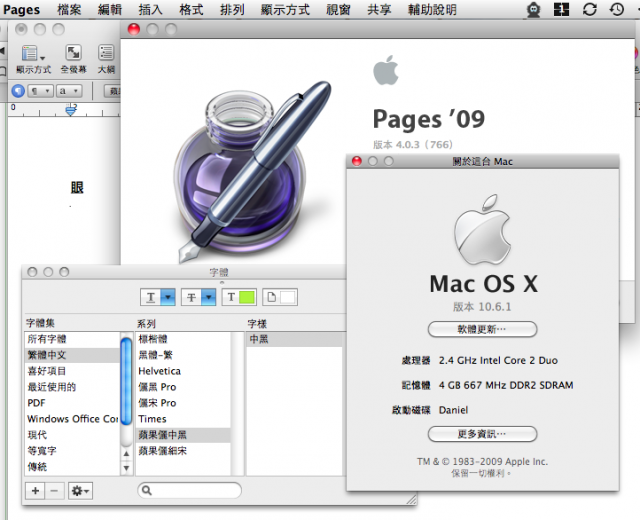640x520 pixels.
Task: Open the gear action menu in 字體 panel
Action: [x=80, y=491]
